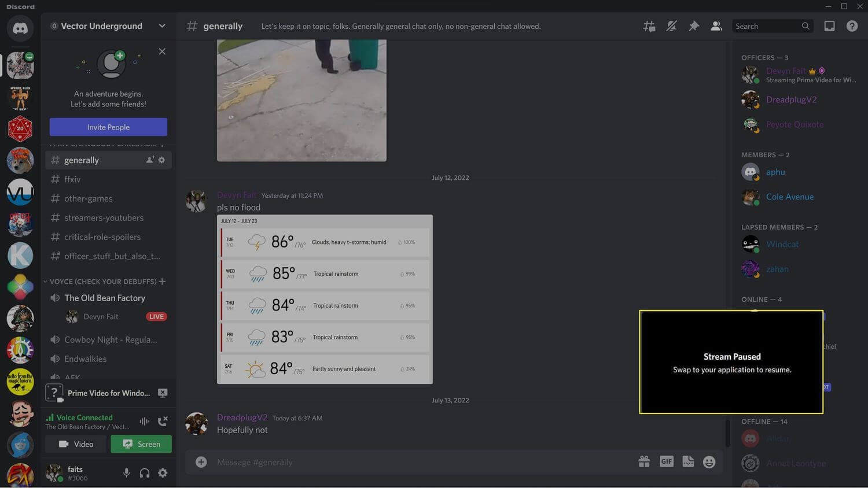The image size is (868, 488).
Task: Open the GIF picker
Action: tap(666, 461)
